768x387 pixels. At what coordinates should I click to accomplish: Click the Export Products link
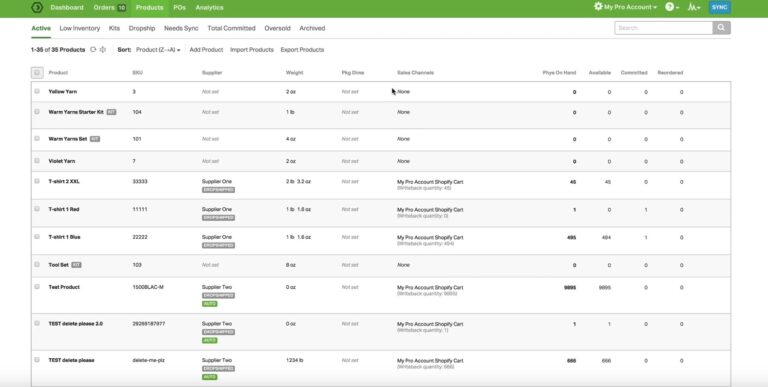(302, 50)
